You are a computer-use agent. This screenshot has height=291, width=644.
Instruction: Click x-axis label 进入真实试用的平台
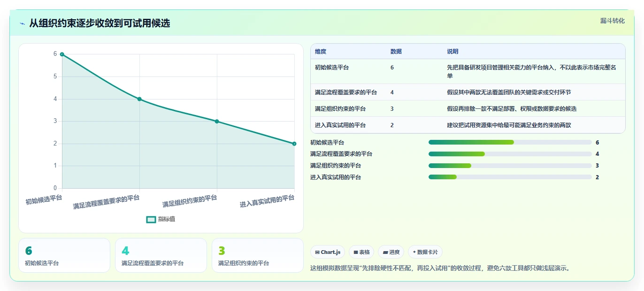267,201
